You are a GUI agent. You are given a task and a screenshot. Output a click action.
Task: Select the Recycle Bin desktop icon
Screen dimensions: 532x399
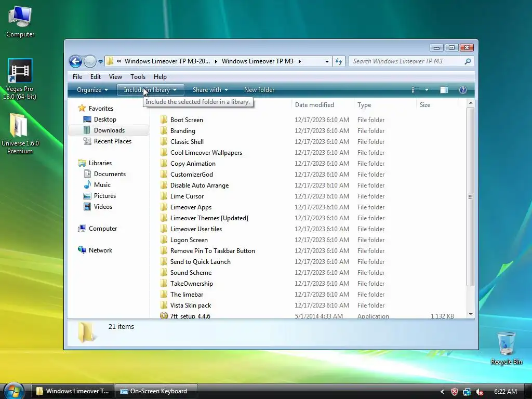pyautogui.click(x=506, y=348)
